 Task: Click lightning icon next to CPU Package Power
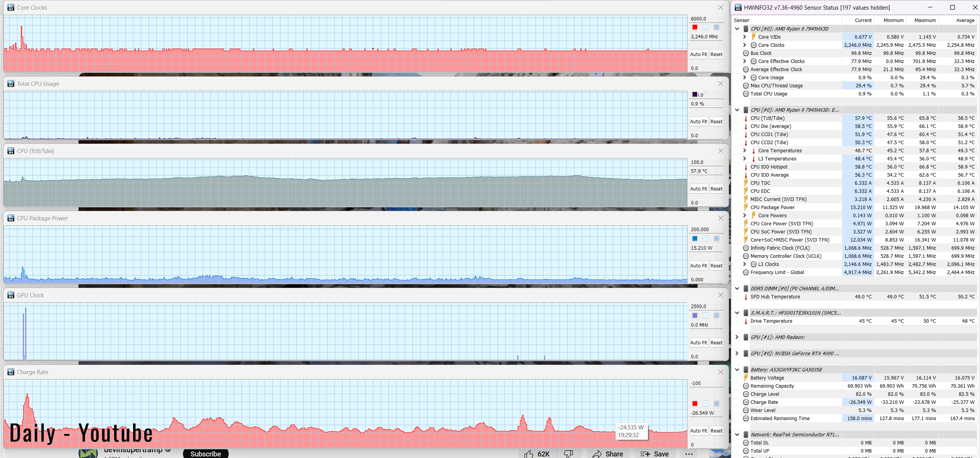[746, 207]
